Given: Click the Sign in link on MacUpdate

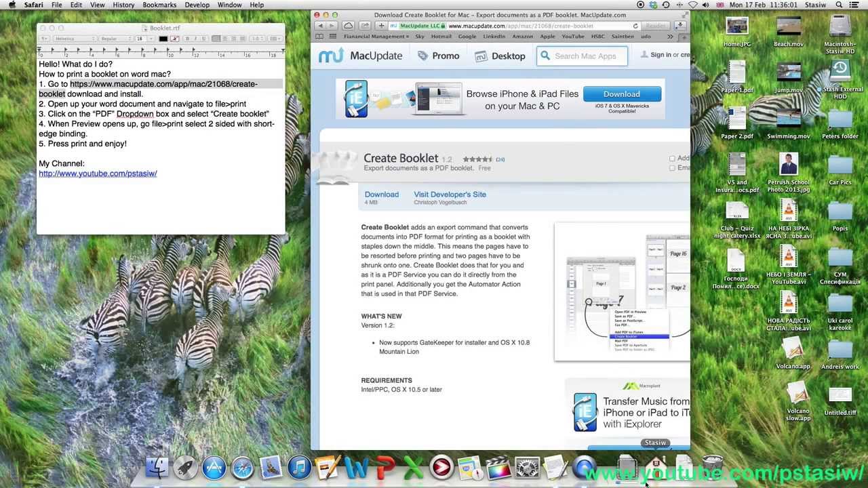Looking at the screenshot, I should coord(660,55).
